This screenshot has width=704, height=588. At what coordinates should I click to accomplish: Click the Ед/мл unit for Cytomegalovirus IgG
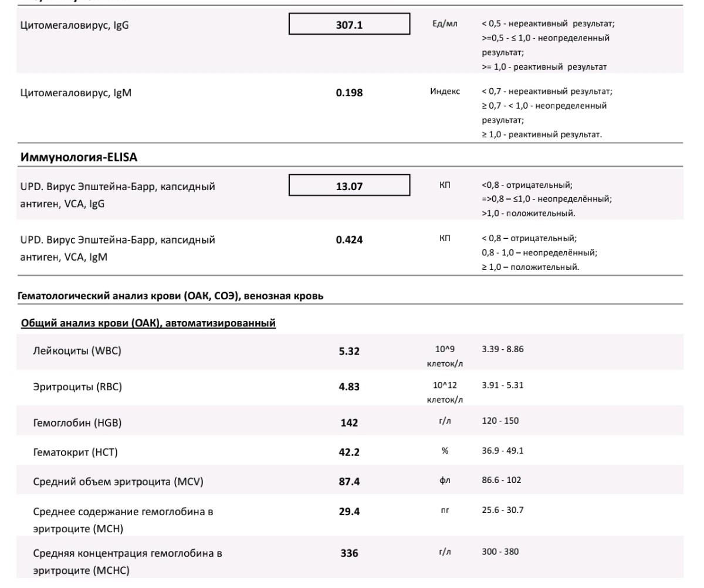444,24
